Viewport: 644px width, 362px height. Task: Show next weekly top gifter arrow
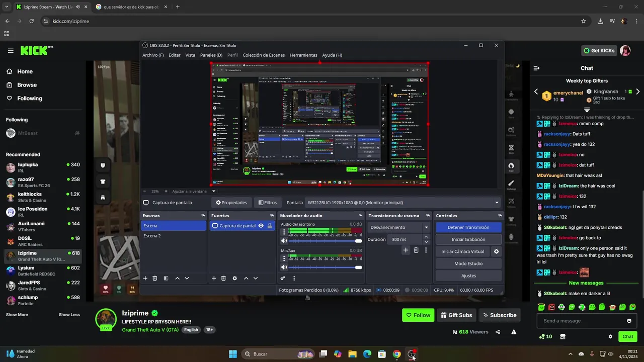click(637, 92)
